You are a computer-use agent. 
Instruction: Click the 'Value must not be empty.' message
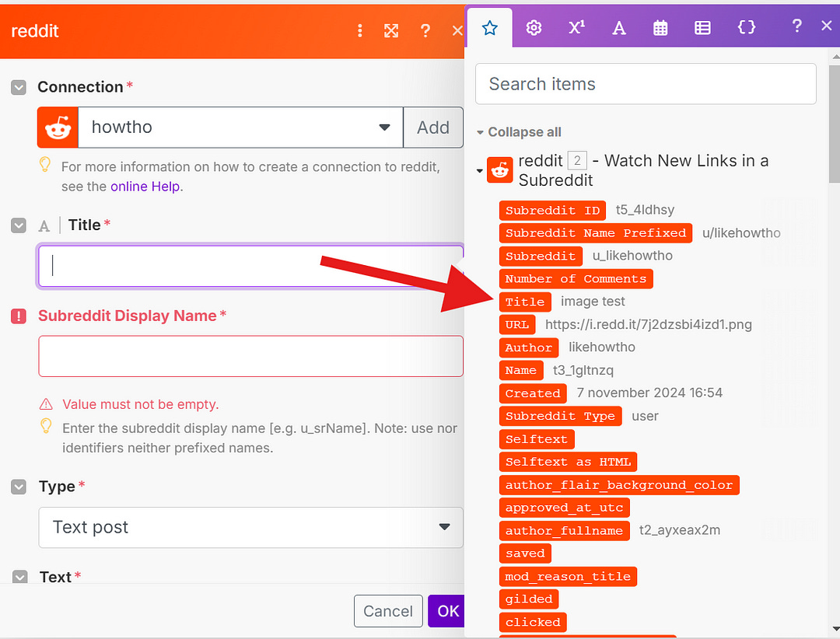[x=140, y=404]
